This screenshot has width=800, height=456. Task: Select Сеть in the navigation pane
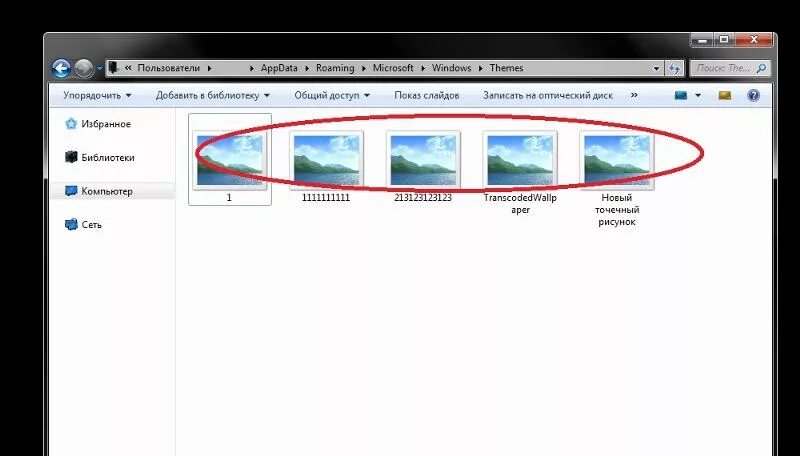click(x=91, y=225)
